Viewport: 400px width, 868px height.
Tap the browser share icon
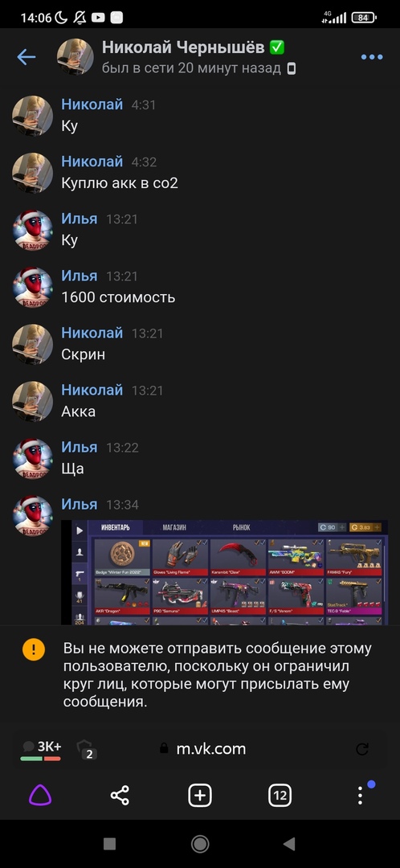pos(120,796)
